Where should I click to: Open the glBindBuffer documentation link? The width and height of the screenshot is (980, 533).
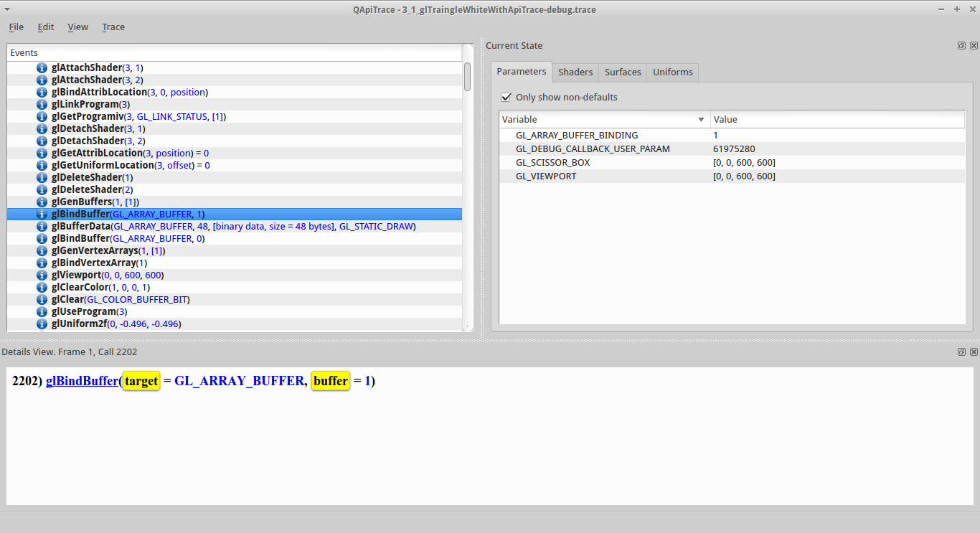82,381
